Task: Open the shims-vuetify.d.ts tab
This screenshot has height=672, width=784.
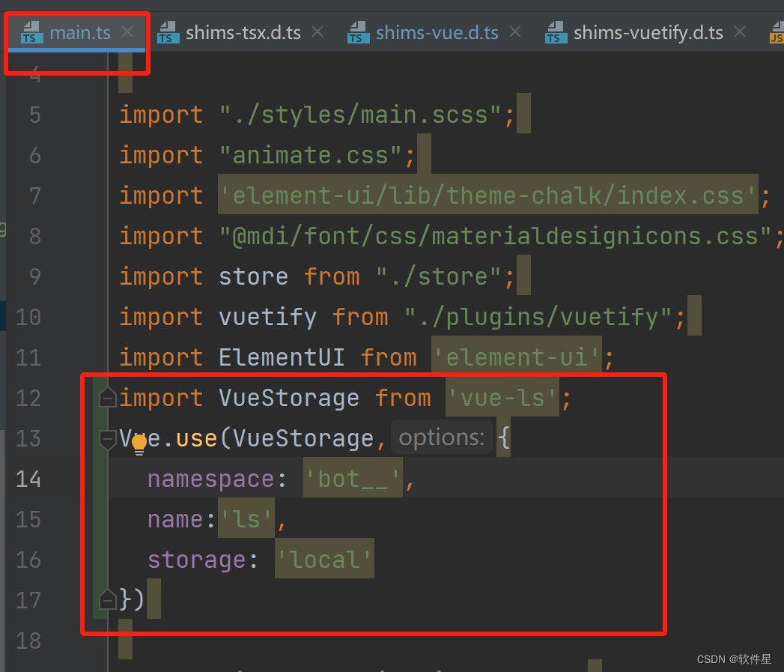Action: pyautogui.click(x=647, y=31)
